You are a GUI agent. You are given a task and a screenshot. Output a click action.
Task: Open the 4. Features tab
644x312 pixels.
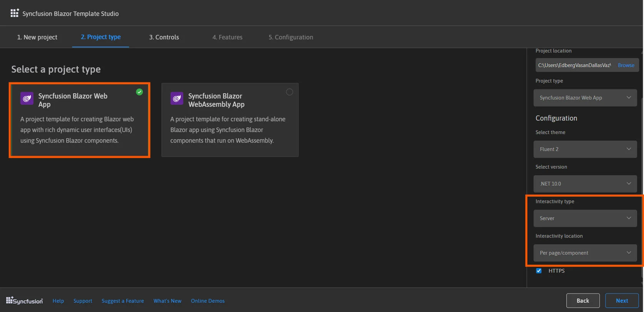pyautogui.click(x=227, y=37)
